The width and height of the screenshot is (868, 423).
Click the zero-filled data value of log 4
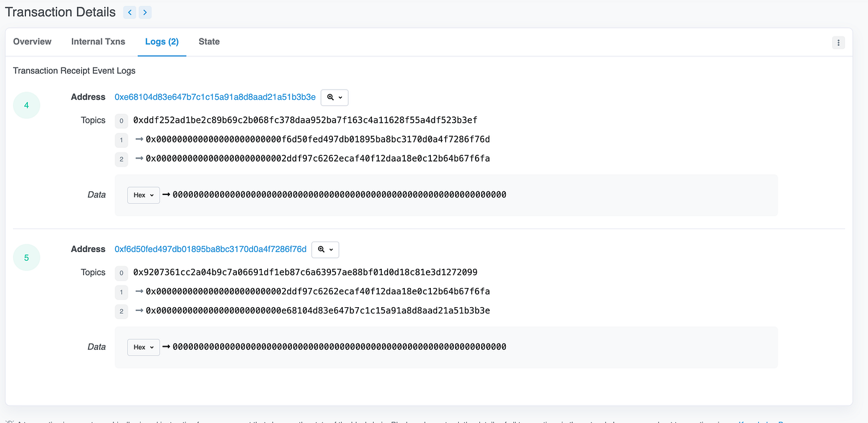coord(339,194)
